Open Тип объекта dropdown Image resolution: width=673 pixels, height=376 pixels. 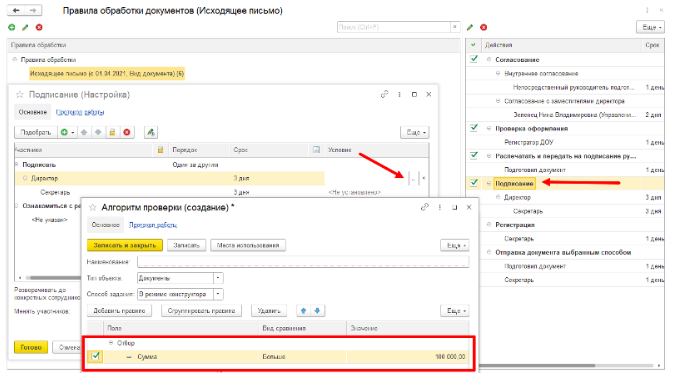(x=218, y=278)
